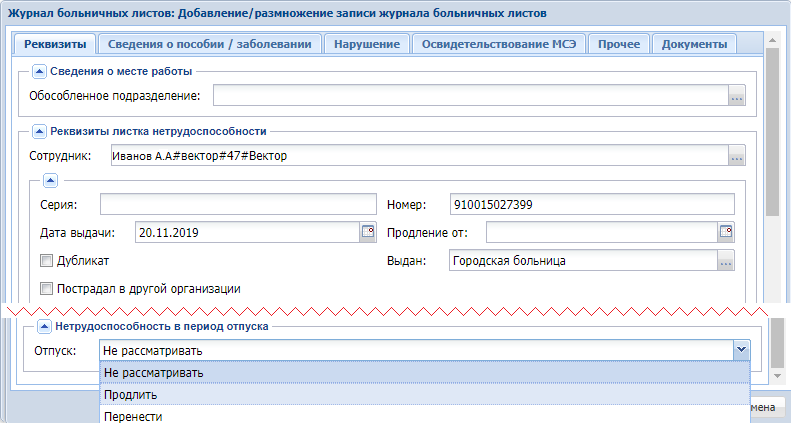
Task: Go to the Документы tab
Action: tap(694, 44)
